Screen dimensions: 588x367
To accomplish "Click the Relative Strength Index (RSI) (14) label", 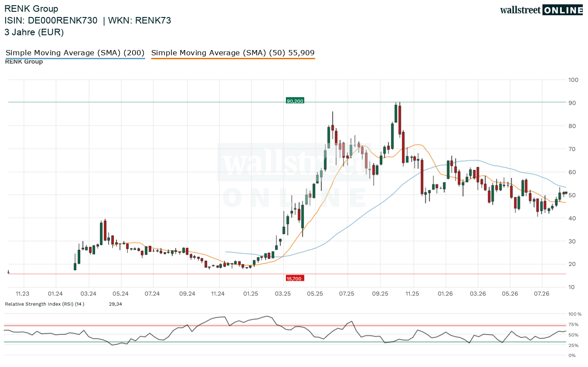I will pyautogui.click(x=44, y=304).
